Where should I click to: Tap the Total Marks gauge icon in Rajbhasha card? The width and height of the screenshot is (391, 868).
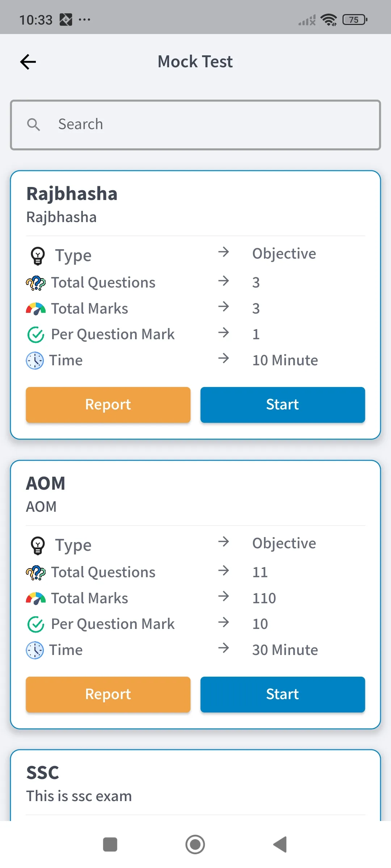point(35,309)
